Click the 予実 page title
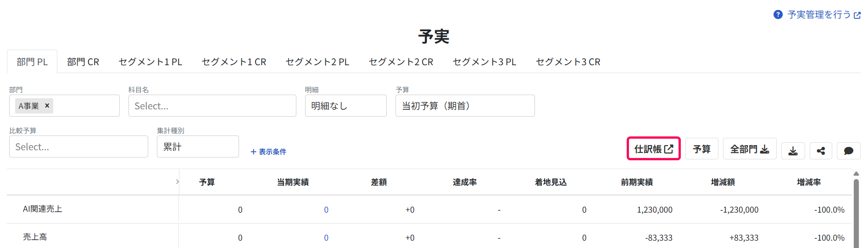Viewport: 868px width, 248px height. pos(434,36)
